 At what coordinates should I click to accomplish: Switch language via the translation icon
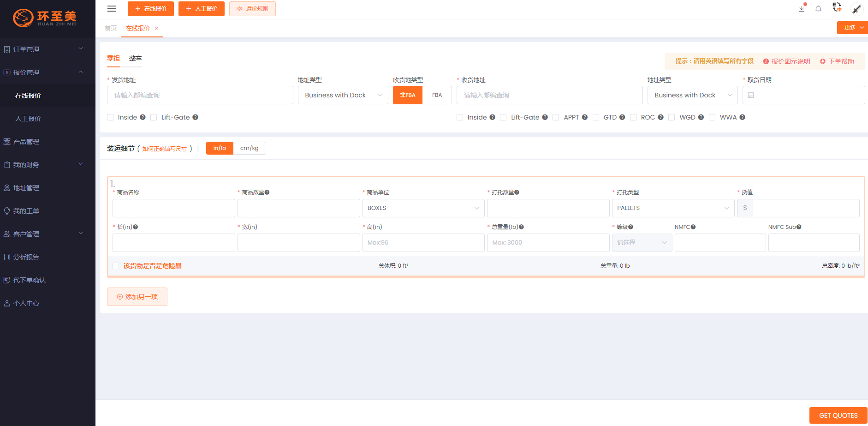click(x=837, y=8)
